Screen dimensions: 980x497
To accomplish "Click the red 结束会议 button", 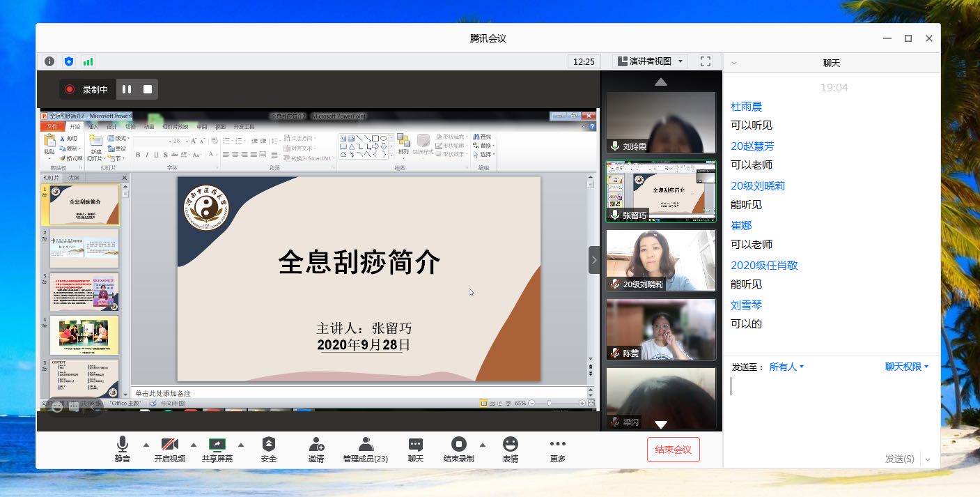I will pyautogui.click(x=673, y=450).
